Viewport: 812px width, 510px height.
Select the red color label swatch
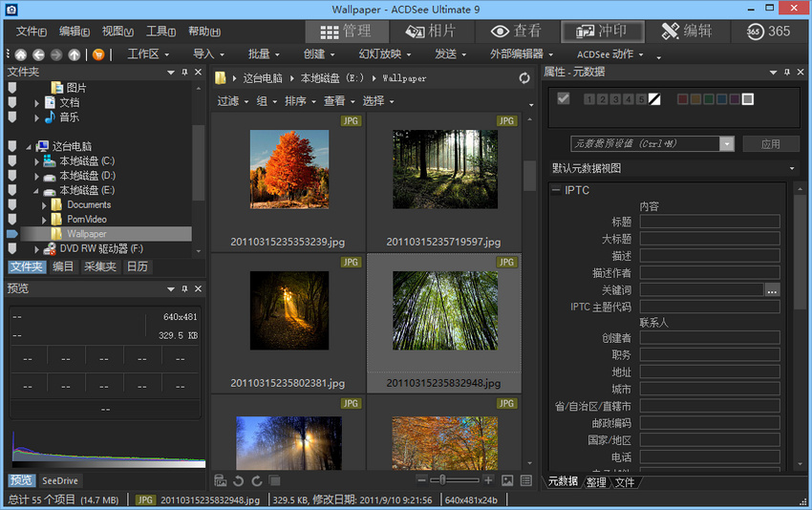[682, 98]
